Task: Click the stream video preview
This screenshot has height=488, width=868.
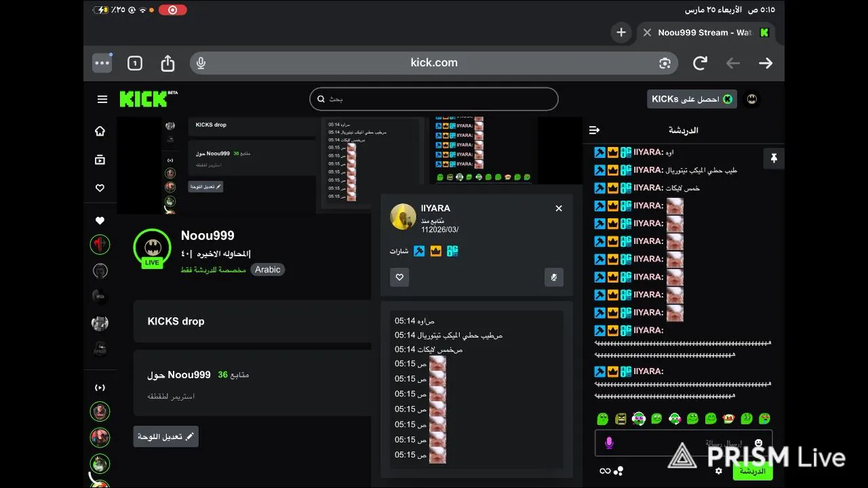Action: pos(349,165)
